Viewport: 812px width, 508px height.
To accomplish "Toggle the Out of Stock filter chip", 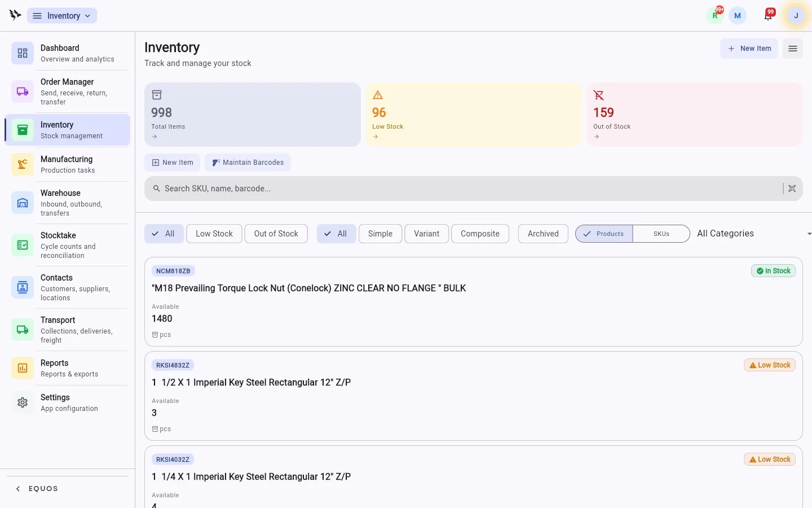I will tap(276, 234).
